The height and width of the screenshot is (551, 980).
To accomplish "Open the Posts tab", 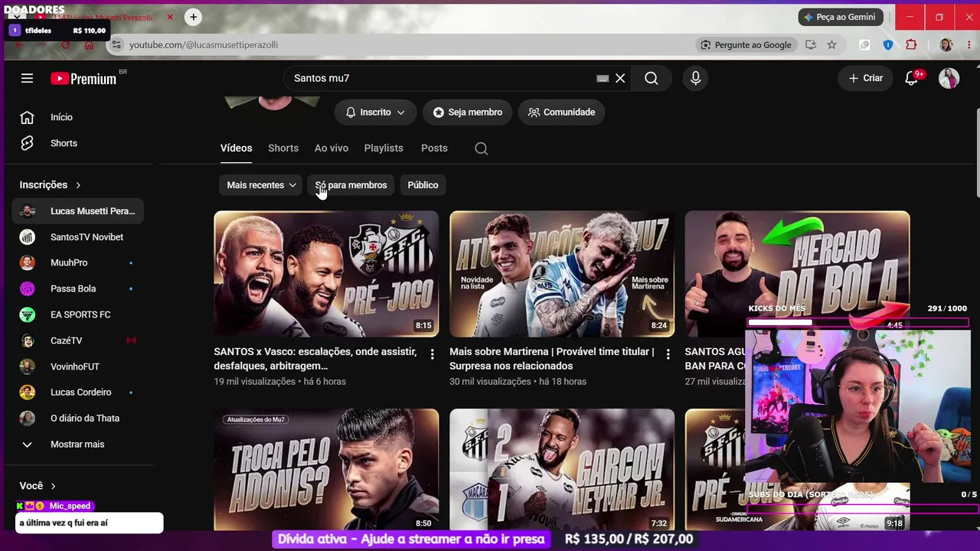I will coord(434,148).
